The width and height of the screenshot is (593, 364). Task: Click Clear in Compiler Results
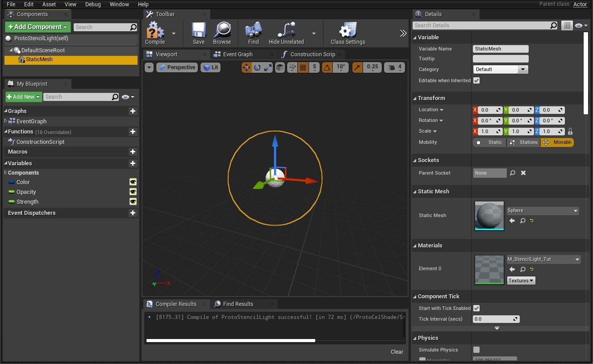[397, 351]
